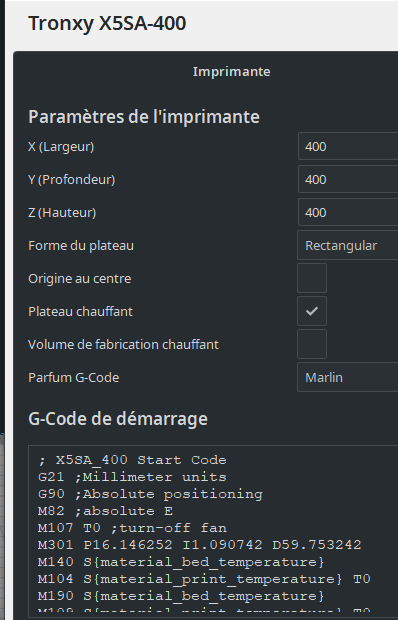Toggle Volume de fabrication chauffant checkbox
The image size is (398, 620).
[312, 344]
